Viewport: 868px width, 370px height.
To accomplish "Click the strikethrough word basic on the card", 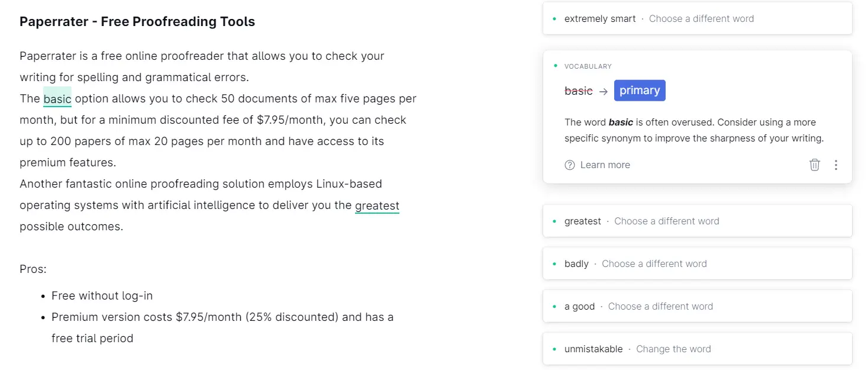I will coord(578,91).
